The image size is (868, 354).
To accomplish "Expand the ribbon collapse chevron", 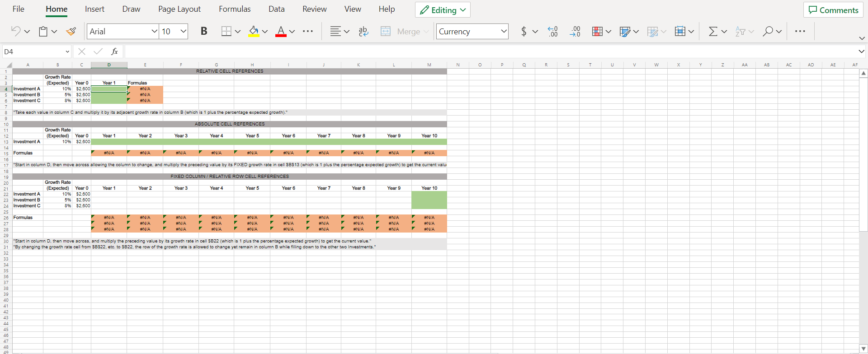I will tap(862, 38).
